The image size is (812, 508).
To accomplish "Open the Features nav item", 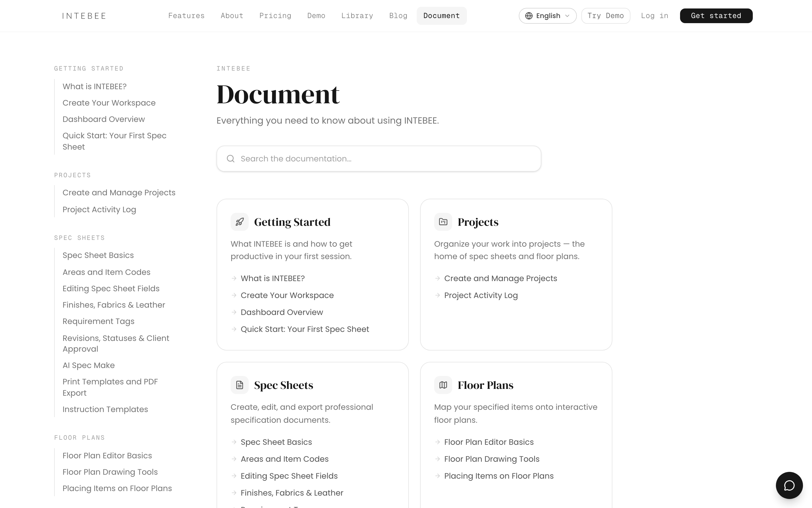I will point(186,16).
